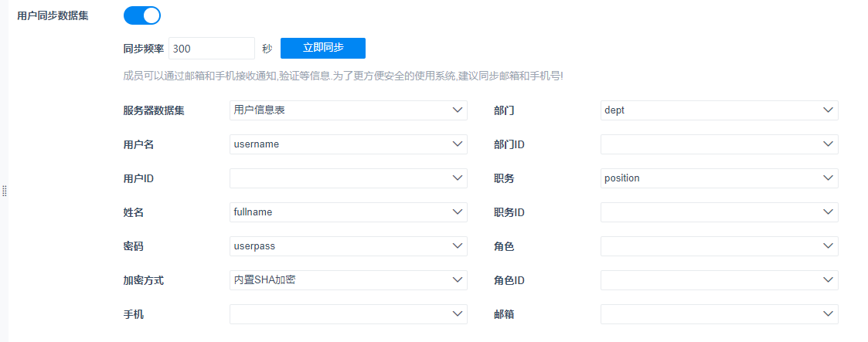Open the 部门 dropdown showing dept
Screen dimensions: 868x342
719,110
